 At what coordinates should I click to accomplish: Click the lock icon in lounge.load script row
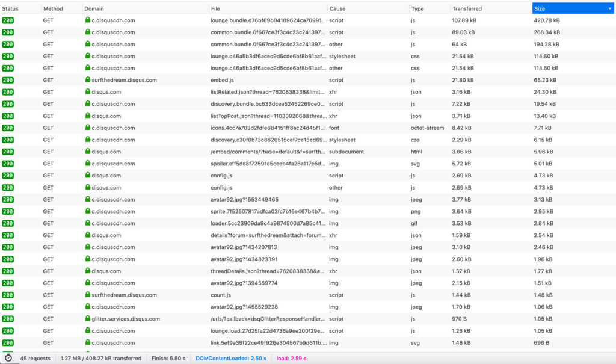88,330
